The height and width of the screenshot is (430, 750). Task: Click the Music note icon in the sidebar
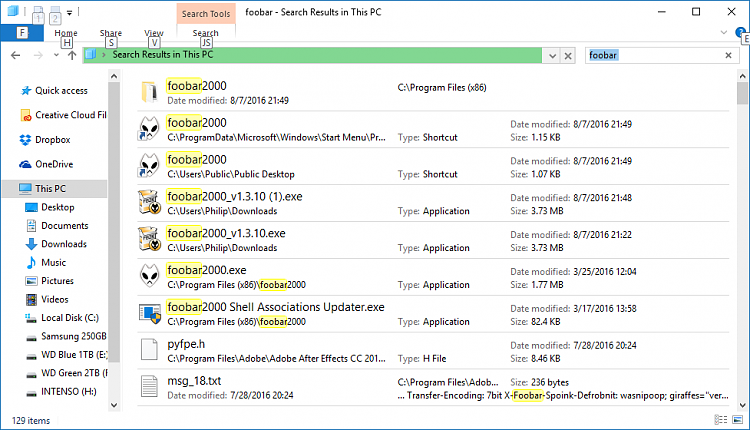(x=31, y=262)
